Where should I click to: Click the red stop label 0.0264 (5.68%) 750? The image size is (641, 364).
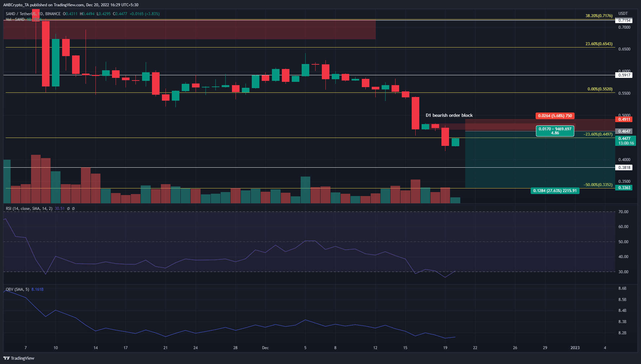(555, 116)
